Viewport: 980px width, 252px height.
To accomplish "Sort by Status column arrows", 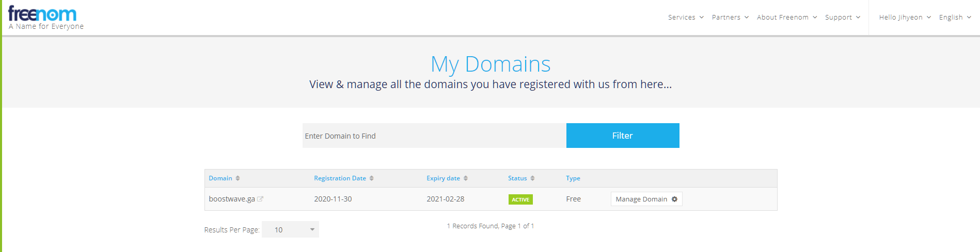I will point(532,178).
